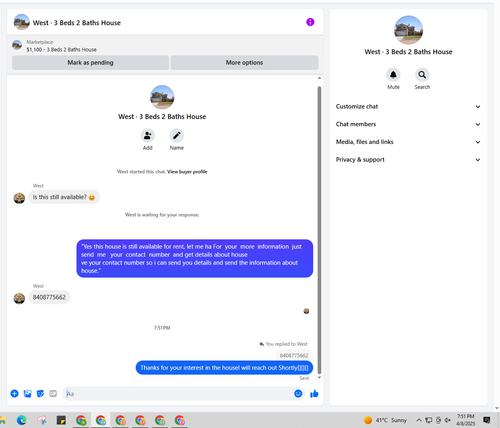This screenshot has width=500, height=428.
Task: Click Microsoft Edge in taskbar
Action: (x=22, y=420)
